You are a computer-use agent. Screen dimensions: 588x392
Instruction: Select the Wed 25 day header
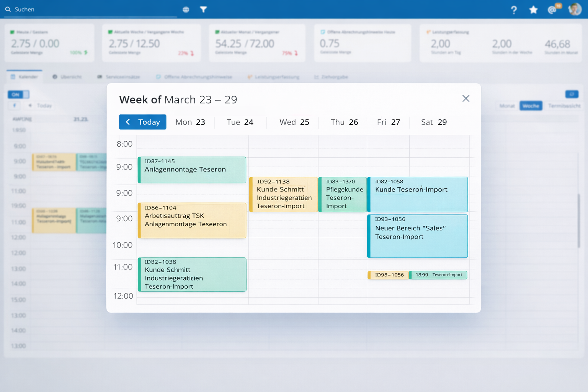pyautogui.click(x=294, y=122)
